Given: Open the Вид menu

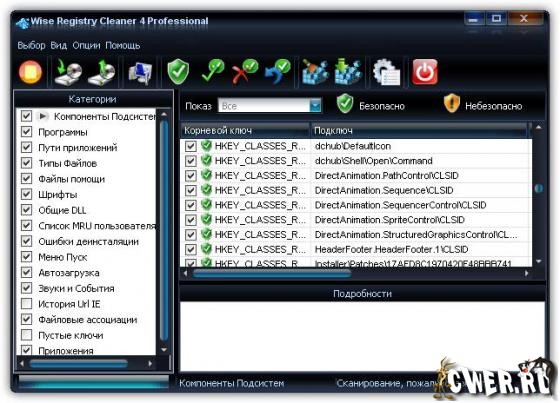Looking at the screenshot, I should (x=59, y=45).
